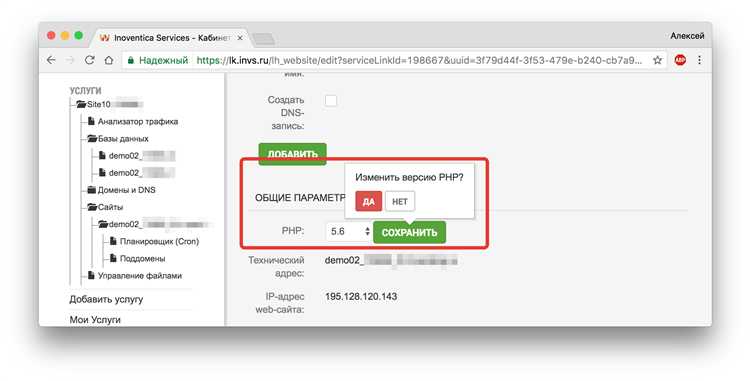This screenshot has height=381, width=750.
Task: Open a new browser tab
Action: [263, 39]
